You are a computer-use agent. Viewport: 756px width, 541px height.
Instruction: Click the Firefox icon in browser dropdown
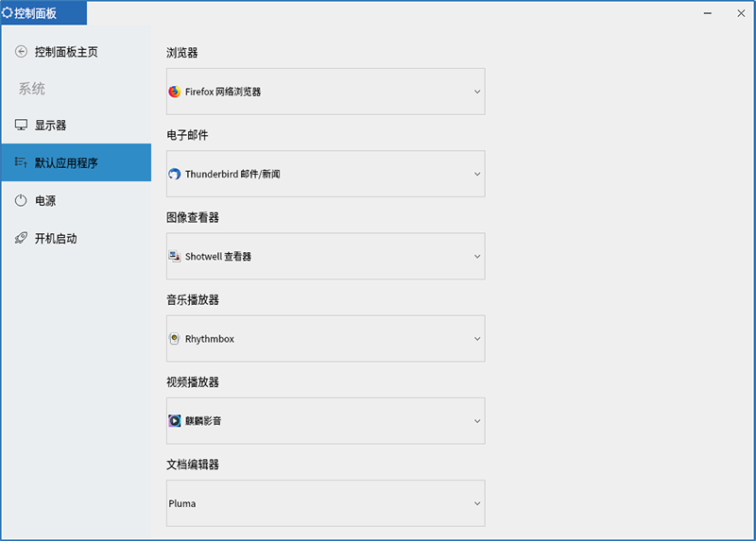point(175,92)
